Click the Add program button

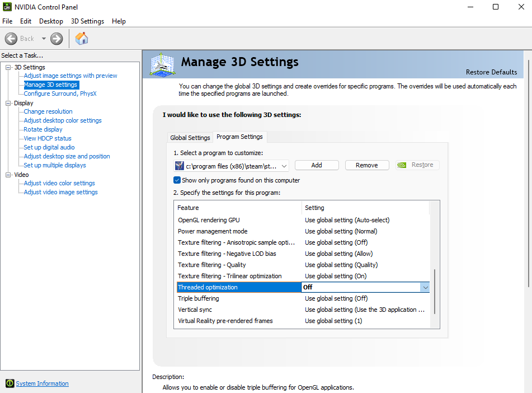click(317, 165)
